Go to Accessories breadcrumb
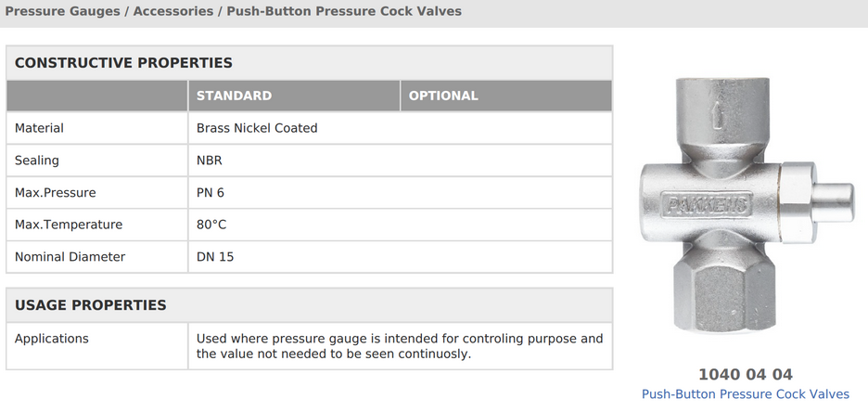 pos(173,11)
